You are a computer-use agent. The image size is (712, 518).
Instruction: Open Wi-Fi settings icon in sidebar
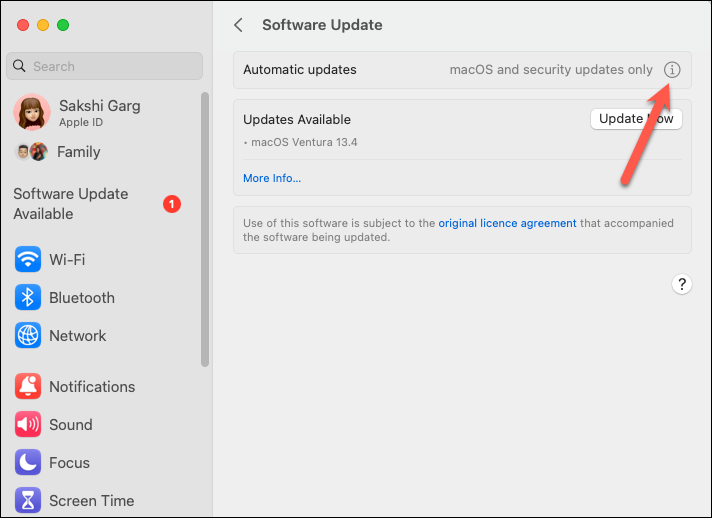coord(28,259)
